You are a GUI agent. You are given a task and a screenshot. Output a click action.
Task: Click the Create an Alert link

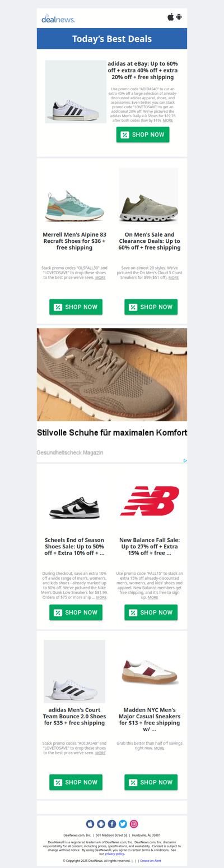pos(151,860)
